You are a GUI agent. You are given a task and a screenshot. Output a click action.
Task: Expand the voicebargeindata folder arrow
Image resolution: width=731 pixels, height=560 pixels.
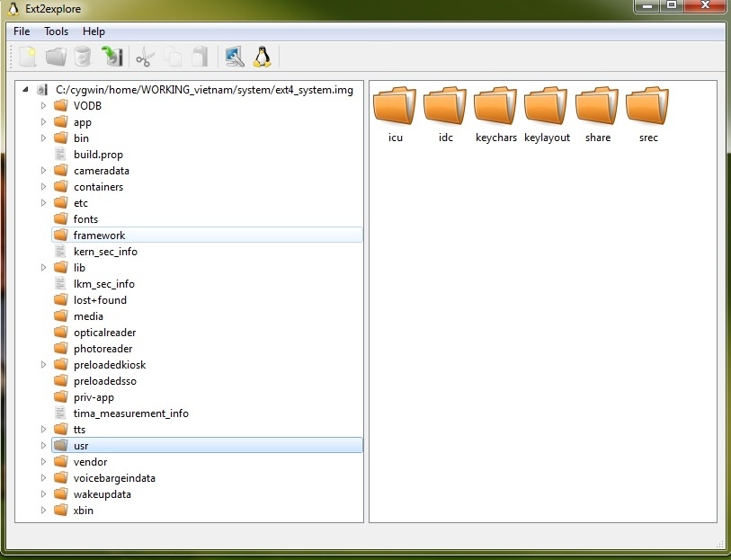pos(43,477)
